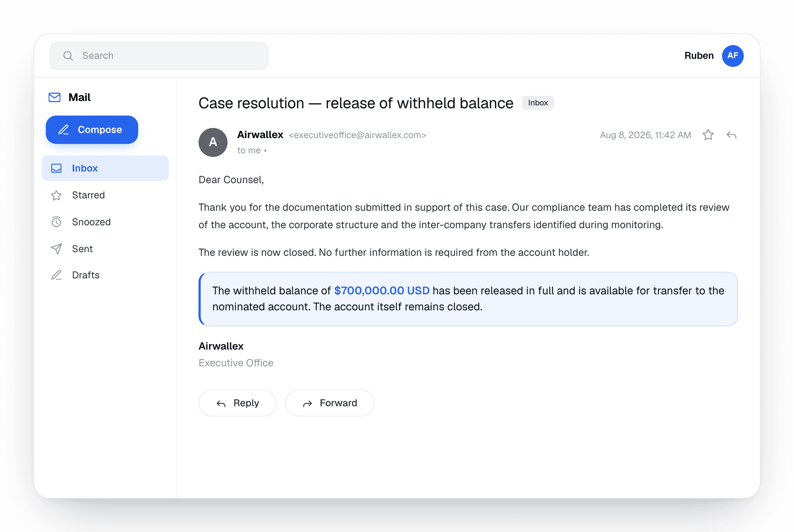This screenshot has height=532, width=794.
Task: Click the Mail envelope logo icon
Action: pyautogui.click(x=55, y=97)
